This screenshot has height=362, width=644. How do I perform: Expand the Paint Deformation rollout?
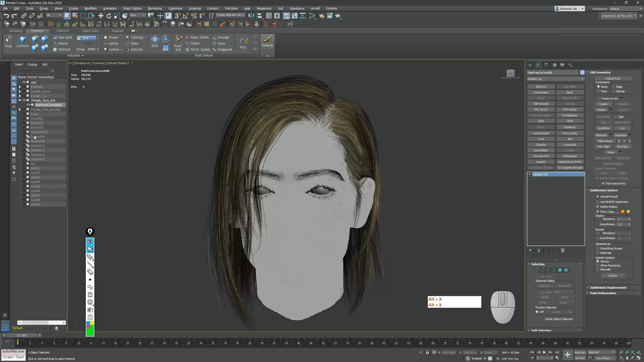click(x=603, y=293)
